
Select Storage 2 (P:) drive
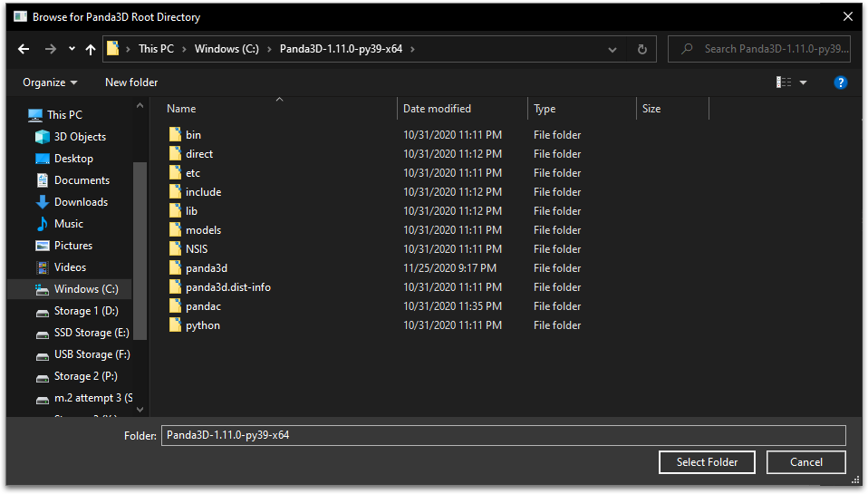[x=85, y=376]
